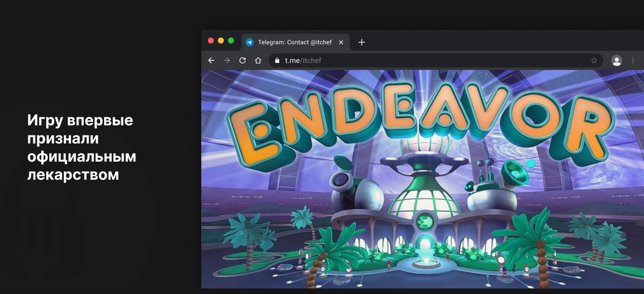Click the Telegram favicon in the tab

pyautogui.click(x=250, y=42)
